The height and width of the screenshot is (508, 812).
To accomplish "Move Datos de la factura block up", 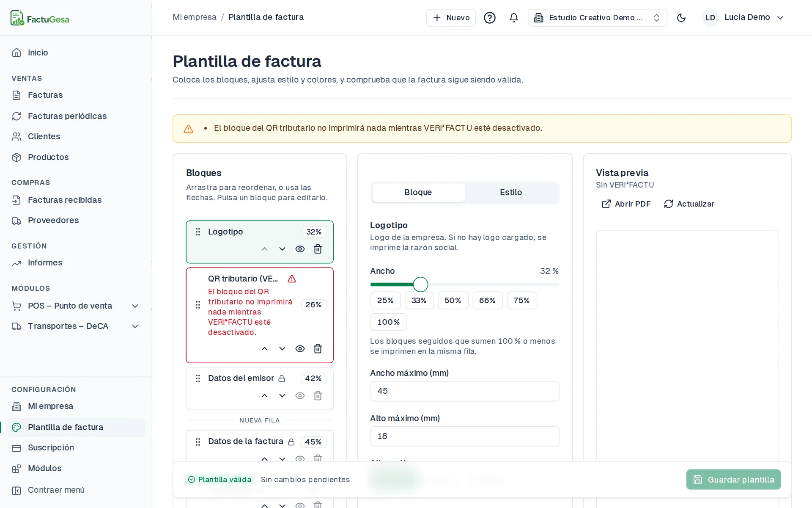I will [x=264, y=458].
